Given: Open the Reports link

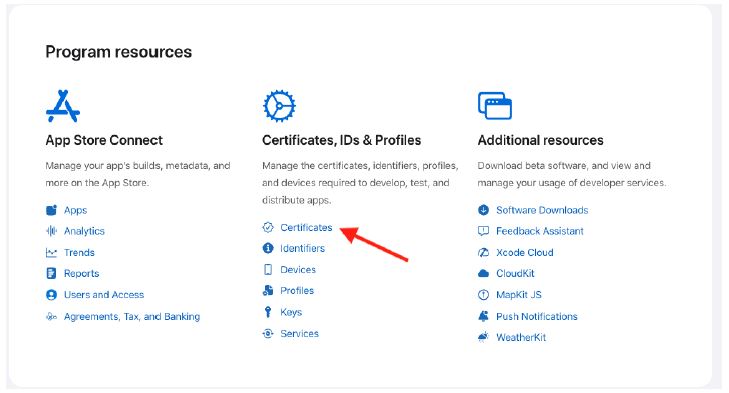Looking at the screenshot, I should pyautogui.click(x=81, y=273).
